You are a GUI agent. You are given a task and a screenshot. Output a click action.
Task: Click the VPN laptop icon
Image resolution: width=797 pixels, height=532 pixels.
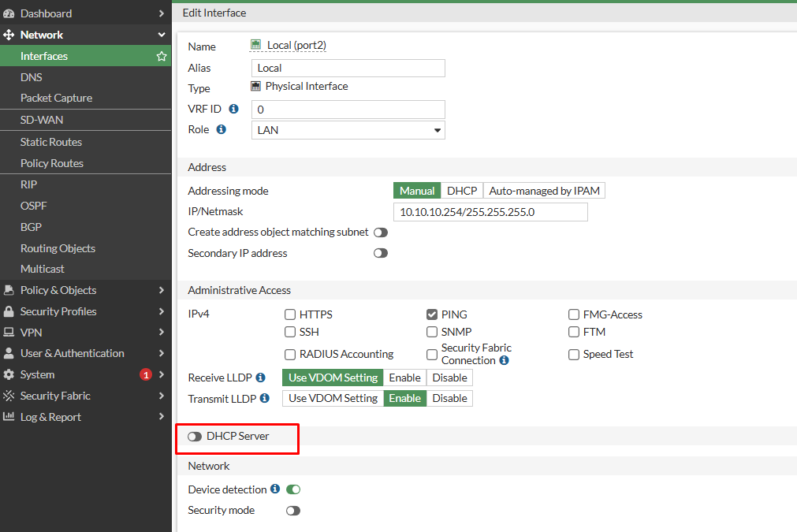9,333
